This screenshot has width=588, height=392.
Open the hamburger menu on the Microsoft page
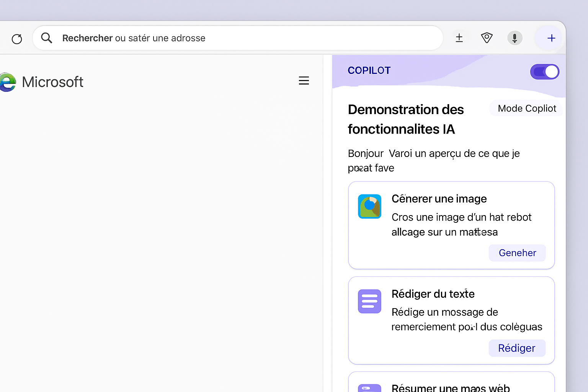[304, 81]
